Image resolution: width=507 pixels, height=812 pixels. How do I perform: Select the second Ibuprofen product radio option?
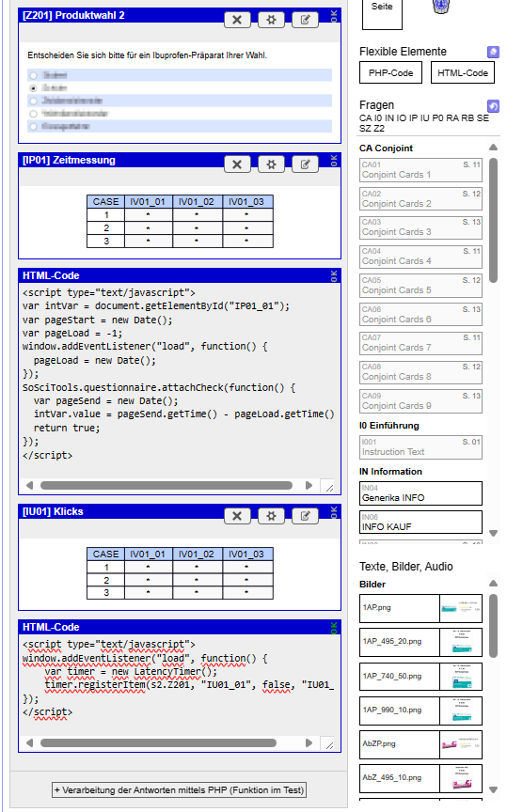33,88
